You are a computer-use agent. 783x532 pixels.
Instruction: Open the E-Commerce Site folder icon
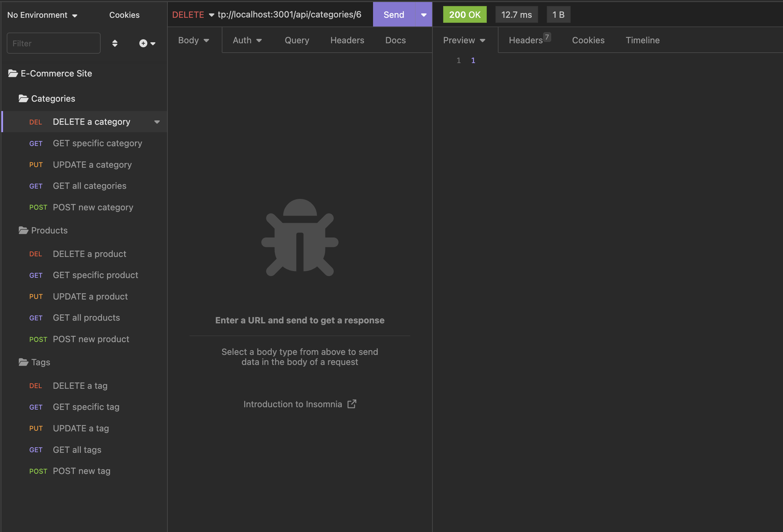(13, 73)
